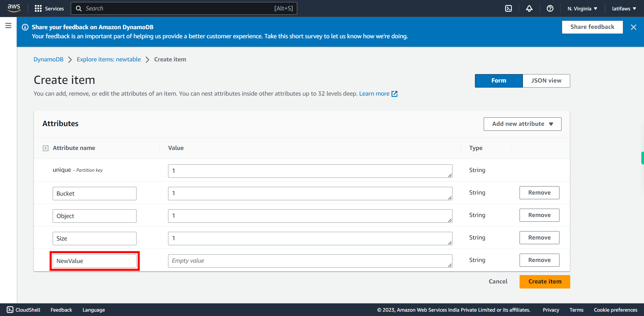This screenshot has width=644, height=316.
Task: Click the Create item button
Action: 545,282
